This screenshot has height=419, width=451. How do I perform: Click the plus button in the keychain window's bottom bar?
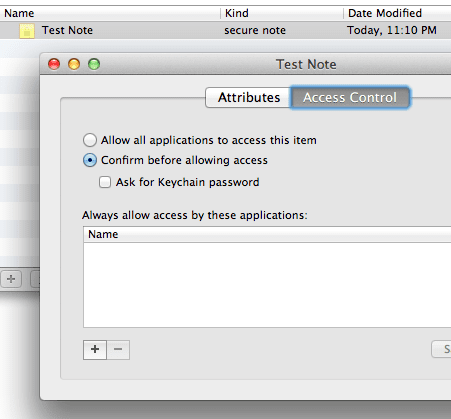[11, 279]
